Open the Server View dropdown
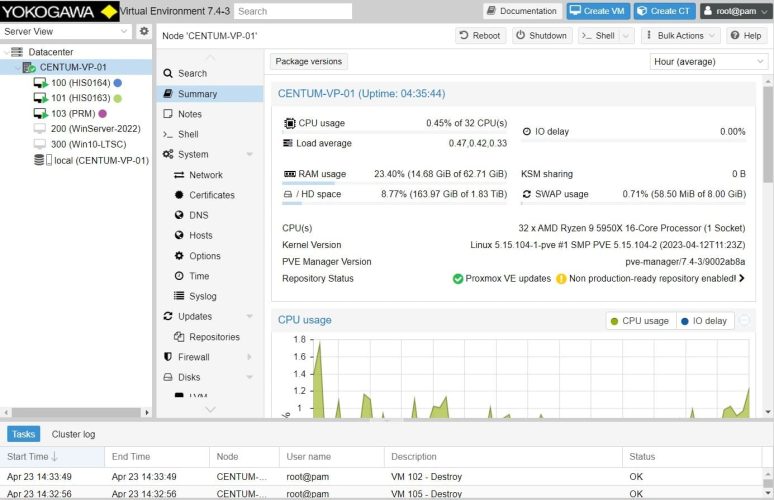 tap(123, 32)
